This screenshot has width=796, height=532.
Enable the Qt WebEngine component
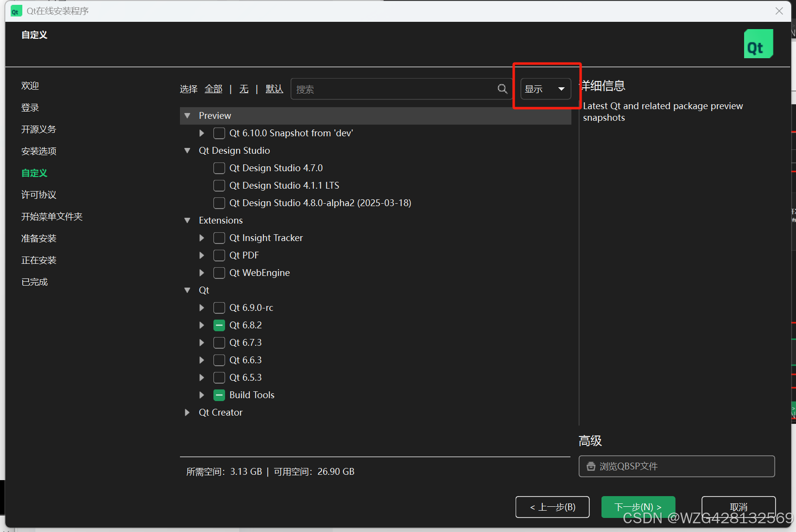tap(219, 273)
